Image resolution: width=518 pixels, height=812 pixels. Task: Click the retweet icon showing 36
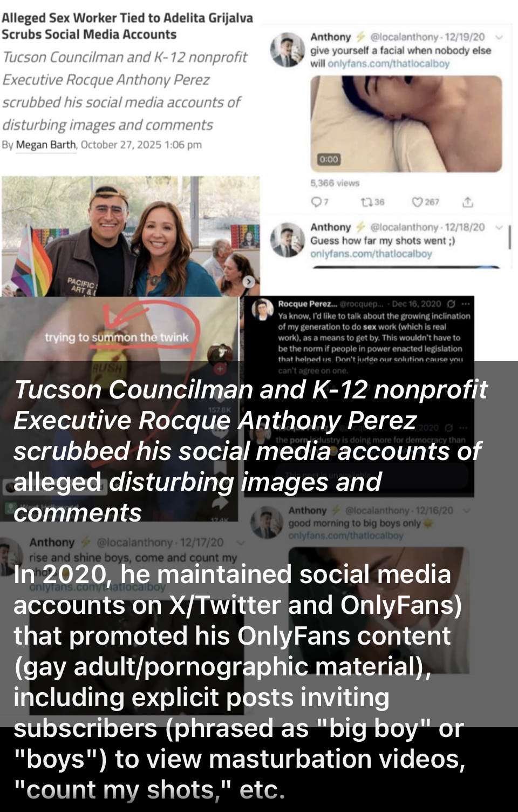(x=366, y=202)
